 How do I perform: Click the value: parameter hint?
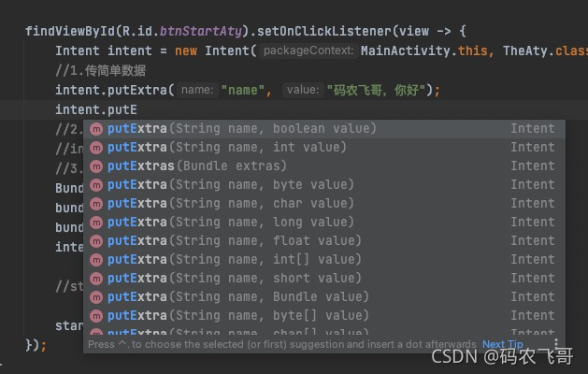tap(303, 90)
